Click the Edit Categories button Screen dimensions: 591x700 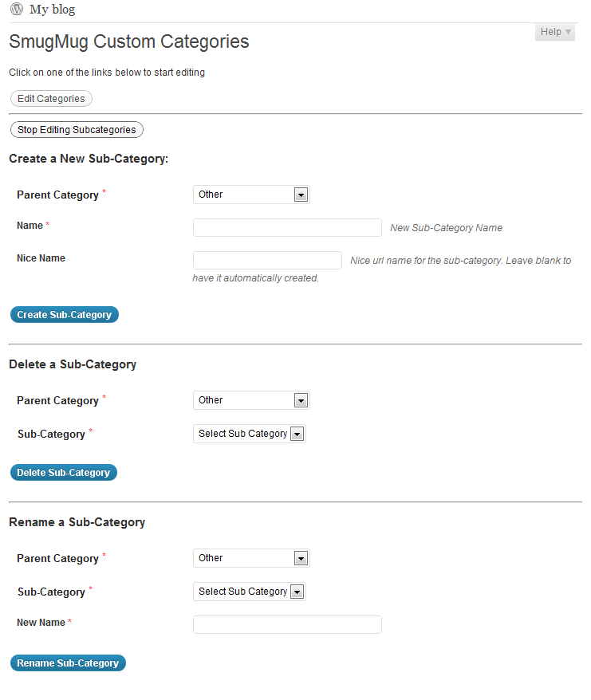tap(51, 99)
